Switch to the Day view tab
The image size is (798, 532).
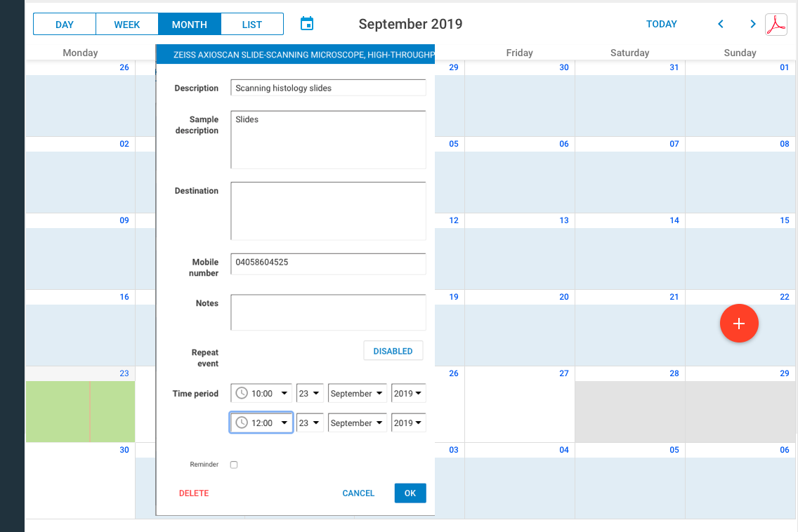pyautogui.click(x=65, y=25)
